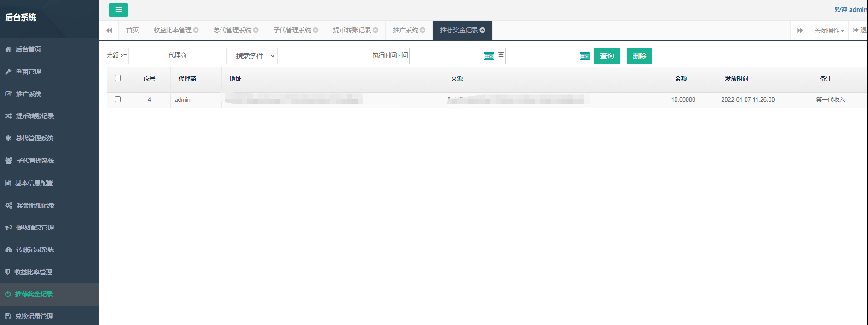Toggle the select-all checkbox in table header
Screen dimensions: 868x325
tap(117, 78)
